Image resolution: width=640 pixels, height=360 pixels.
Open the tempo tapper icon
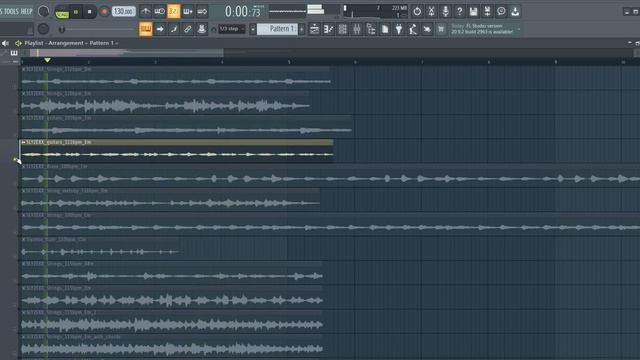(x=413, y=29)
